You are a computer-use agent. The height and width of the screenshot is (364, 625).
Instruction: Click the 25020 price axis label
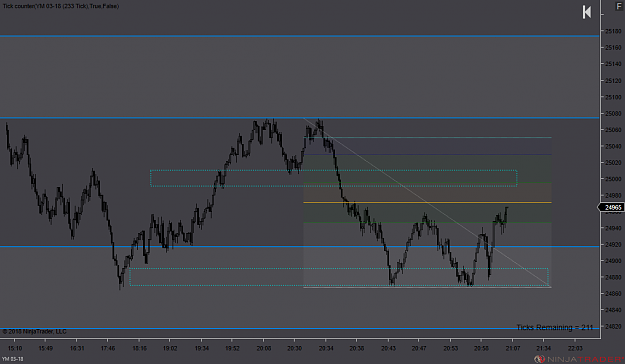click(x=613, y=163)
